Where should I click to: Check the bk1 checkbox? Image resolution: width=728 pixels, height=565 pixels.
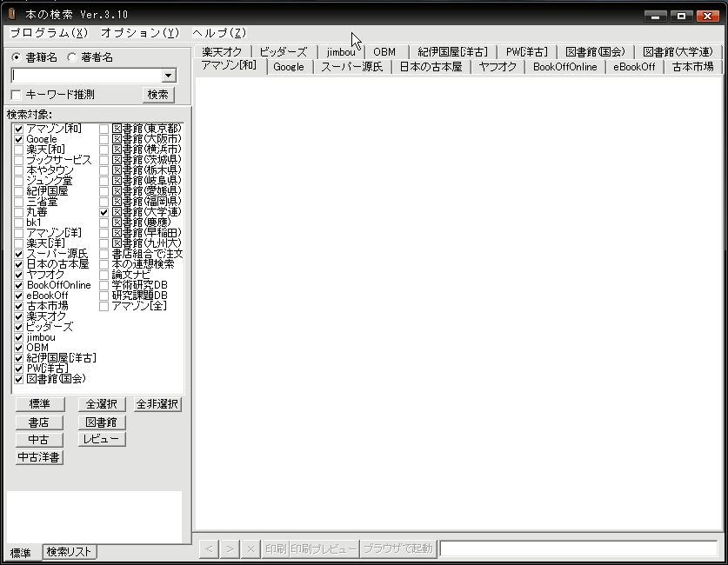pyautogui.click(x=18, y=223)
